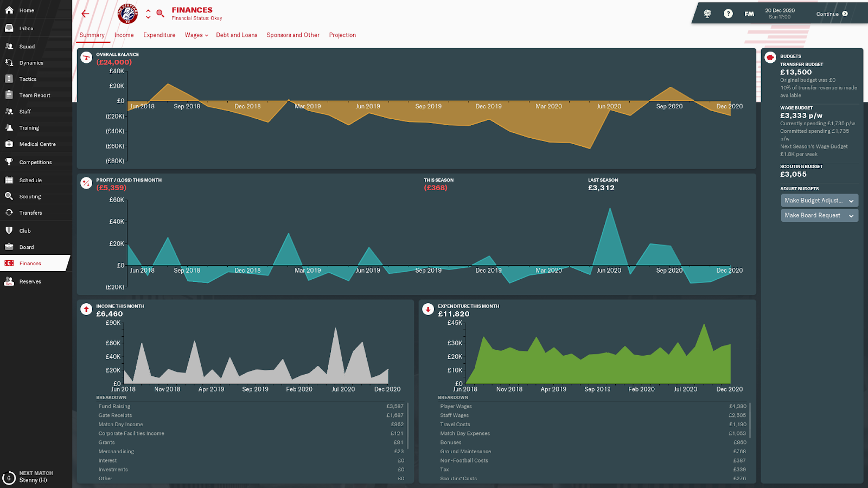The height and width of the screenshot is (488, 868).
Task: Select the Fund Raising income row
Action: [251, 406]
